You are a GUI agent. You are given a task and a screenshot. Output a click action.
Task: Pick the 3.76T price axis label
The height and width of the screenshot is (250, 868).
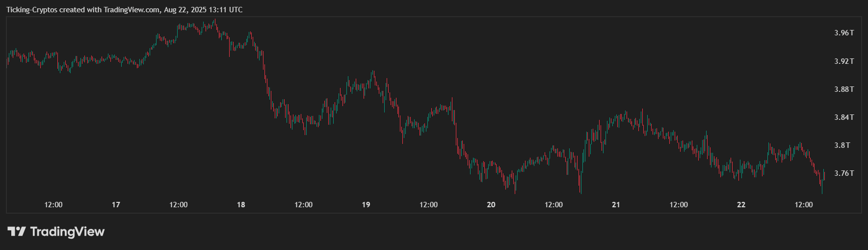tap(843, 173)
